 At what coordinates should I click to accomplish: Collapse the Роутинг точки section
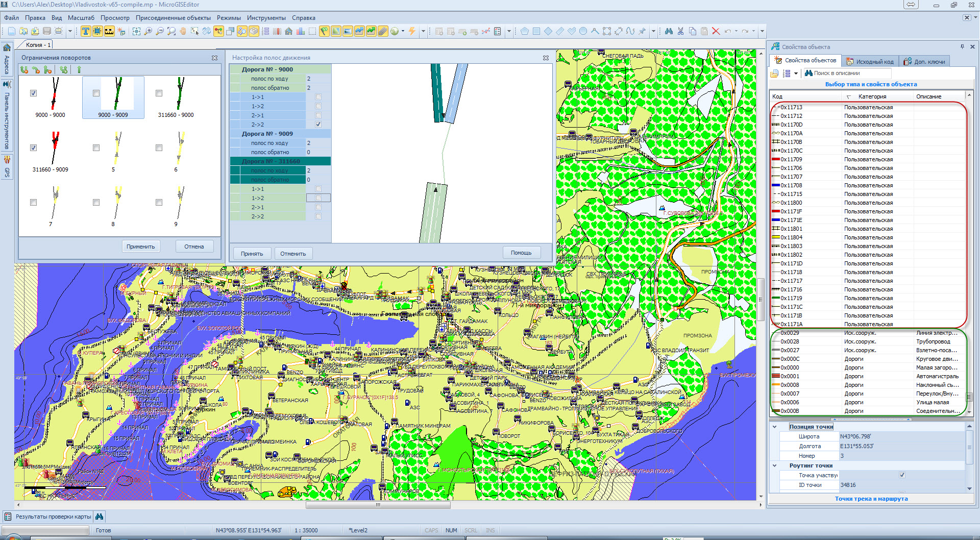pyautogui.click(x=775, y=465)
